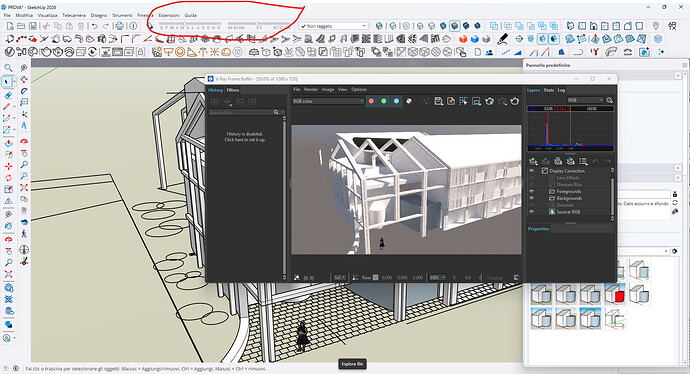Viewport: 690px width, 374px height.
Task: Open the dropdown next to History search field
Action: pyautogui.click(x=283, y=112)
